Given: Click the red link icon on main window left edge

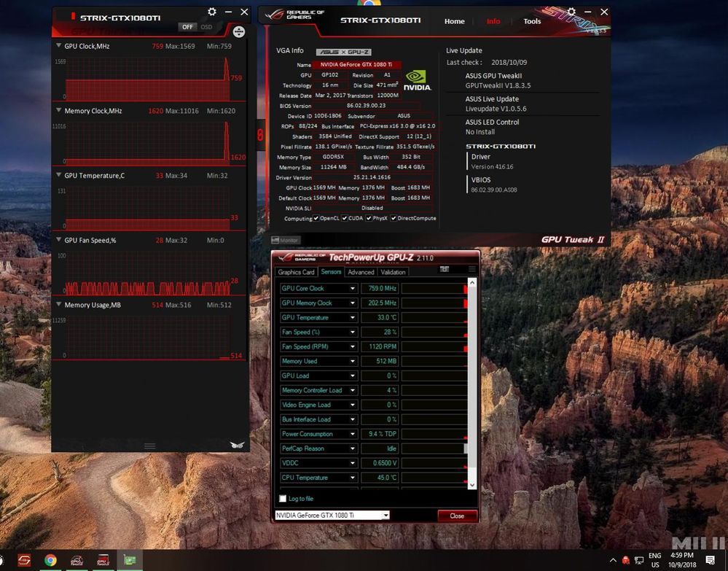Looking at the screenshot, I should [260, 135].
